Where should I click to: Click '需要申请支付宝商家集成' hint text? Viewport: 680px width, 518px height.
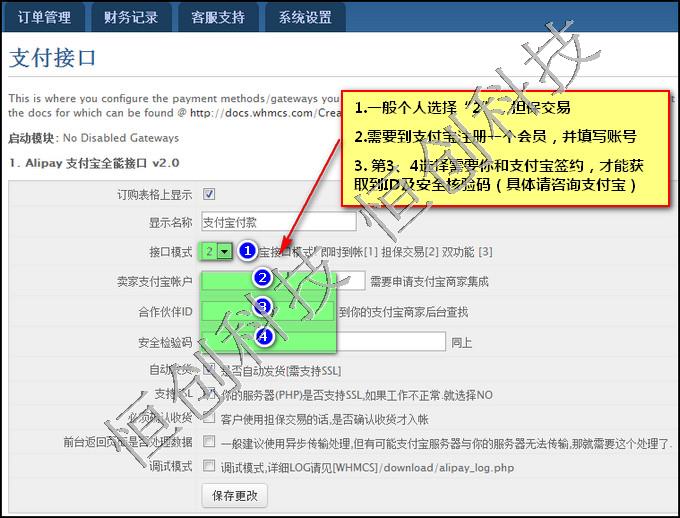point(429,282)
